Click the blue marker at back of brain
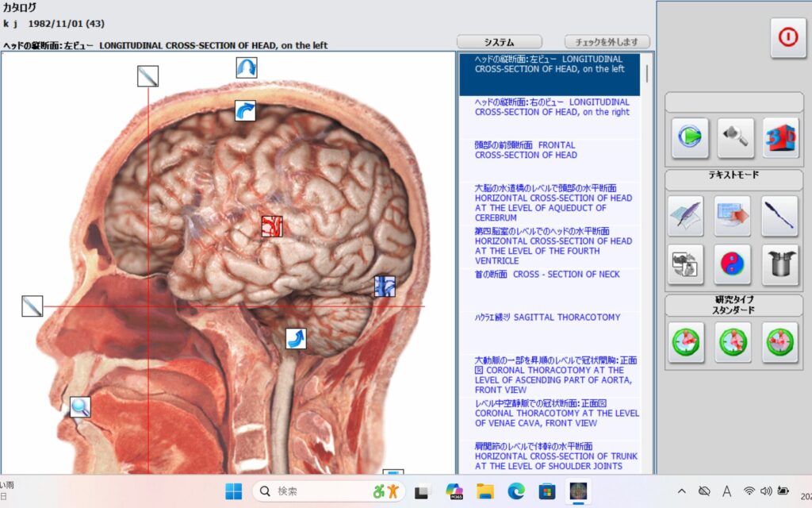 click(385, 286)
